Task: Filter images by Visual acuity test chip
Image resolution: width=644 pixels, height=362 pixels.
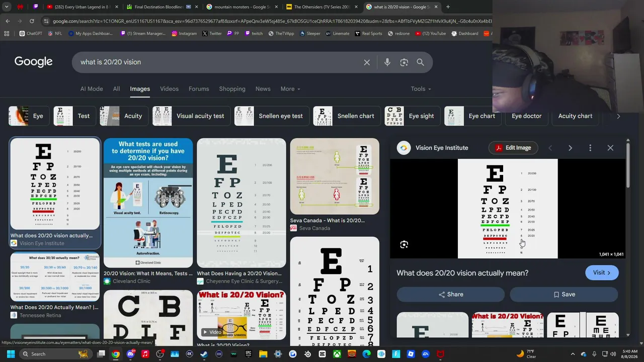Action: tap(191, 116)
